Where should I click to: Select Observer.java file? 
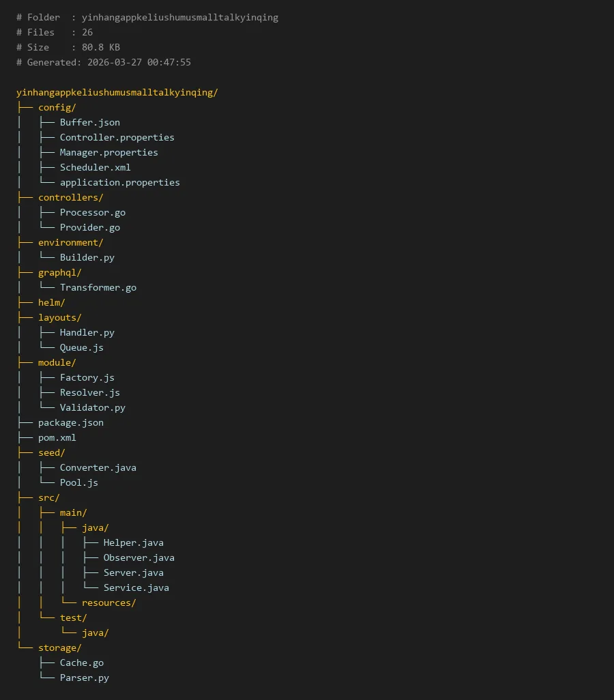138,557
